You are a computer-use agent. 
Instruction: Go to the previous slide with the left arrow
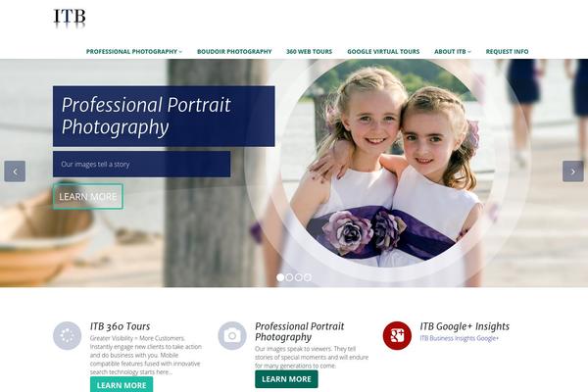[x=15, y=171]
